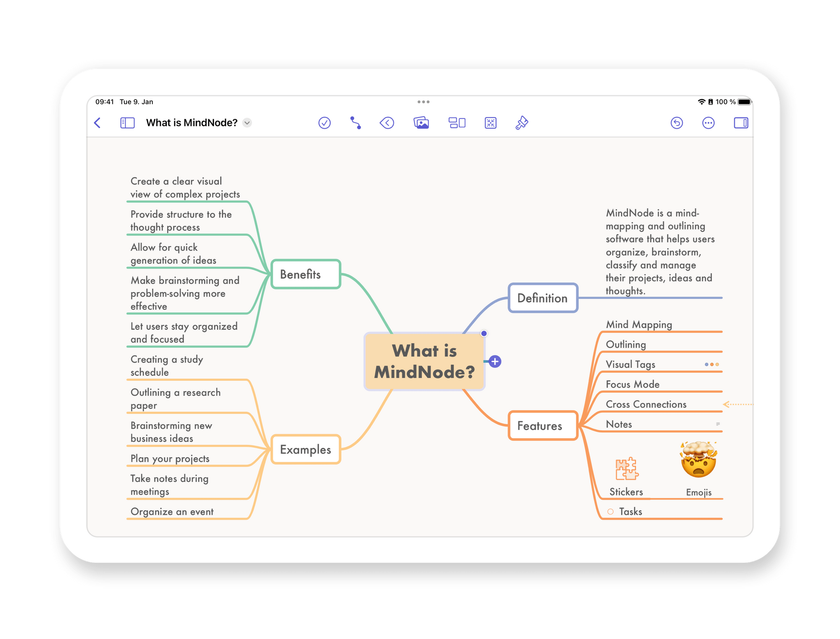Click the Wi-Fi status icon
This screenshot has width=840, height=639.
[x=701, y=102]
